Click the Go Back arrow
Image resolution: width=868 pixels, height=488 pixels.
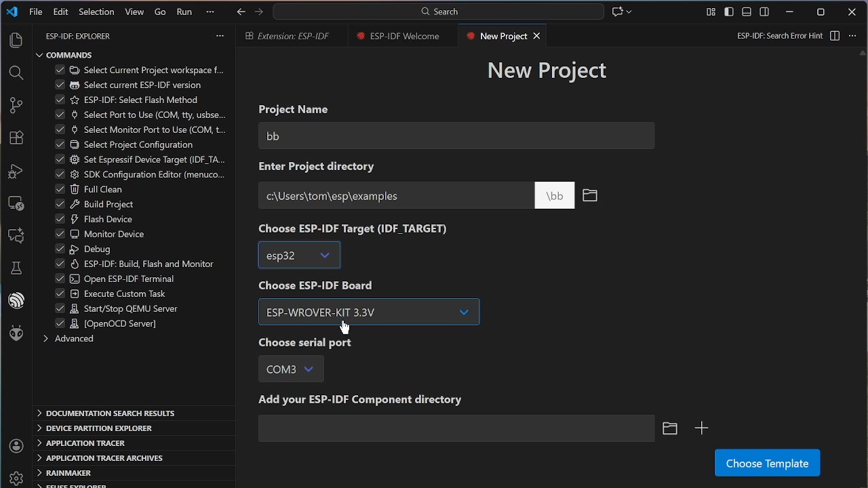click(x=241, y=12)
